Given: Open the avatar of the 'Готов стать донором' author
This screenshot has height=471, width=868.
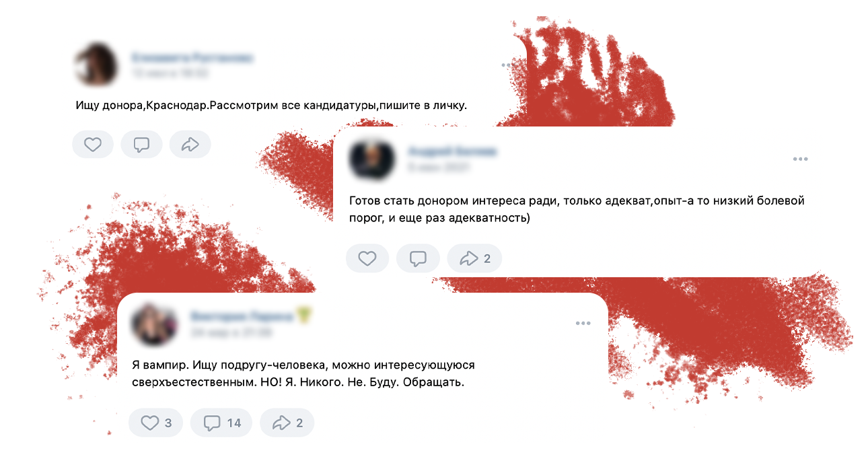Looking at the screenshot, I should click(x=372, y=160).
